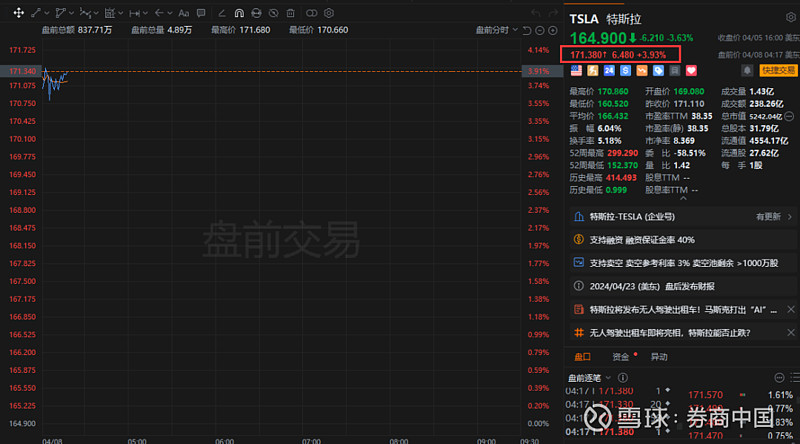Viewport: 800px width, 444px height.
Task: Click the 52周最高 299.290 value
Action: [622, 153]
